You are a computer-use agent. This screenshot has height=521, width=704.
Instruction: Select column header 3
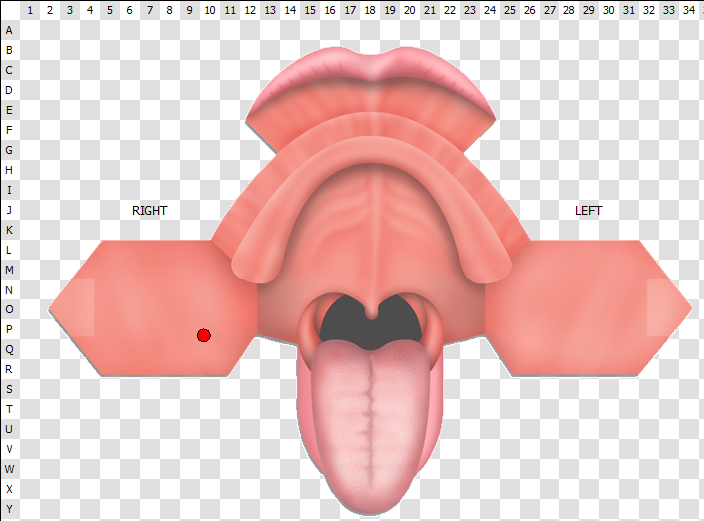(70, 10)
